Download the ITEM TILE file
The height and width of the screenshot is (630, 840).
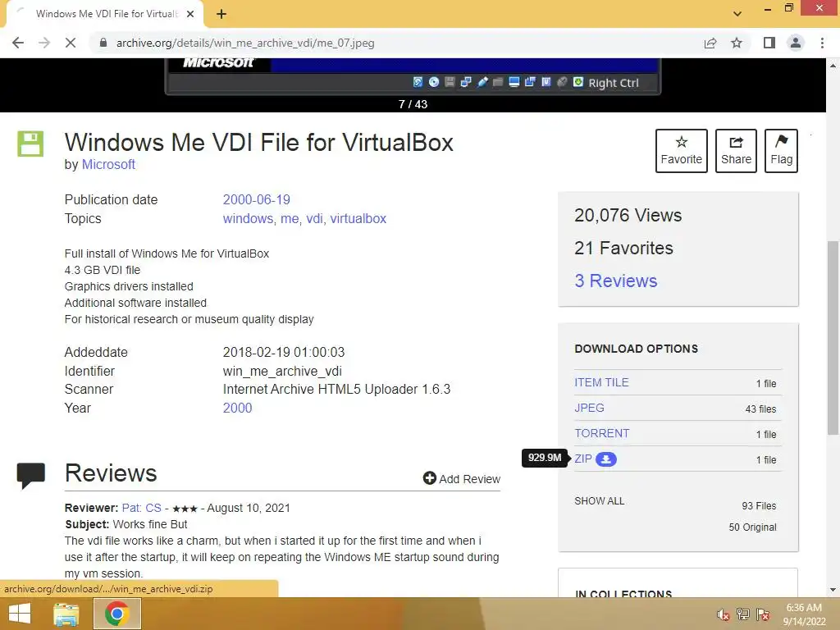pyautogui.click(x=601, y=382)
